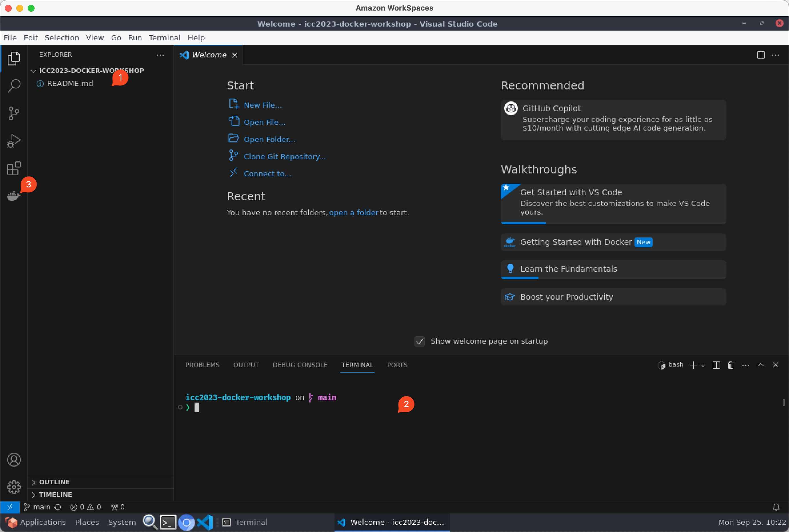Show forwarded ports count in status bar
The image size is (789, 532).
coord(118,507)
